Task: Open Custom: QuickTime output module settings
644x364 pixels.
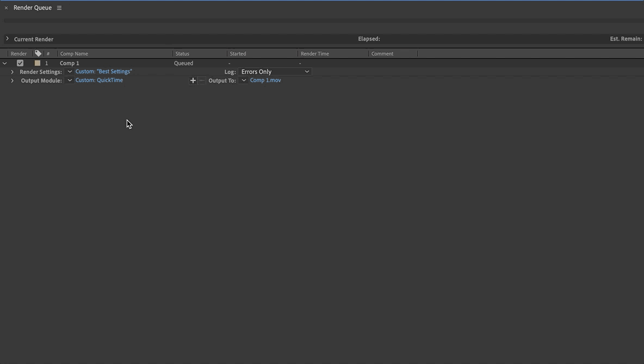Action: tap(99, 80)
